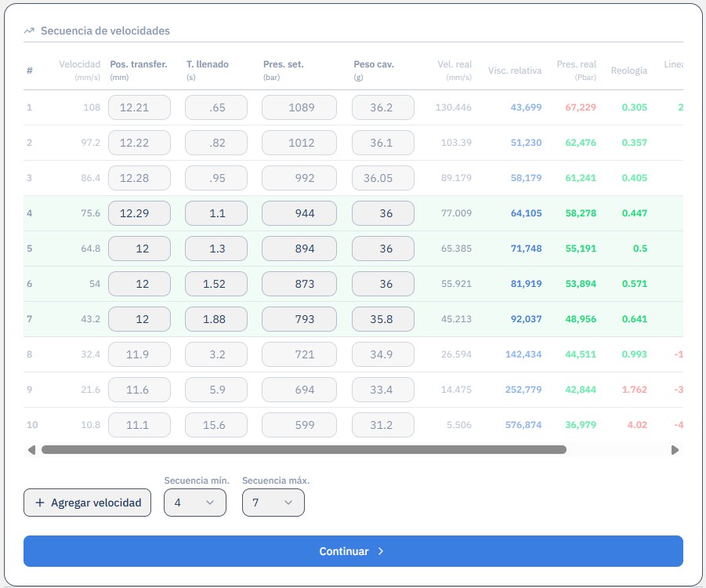The width and height of the screenshot is (706, 588).
Task: Click the Agregar velocidad button
Action: (x=87, y=503)
